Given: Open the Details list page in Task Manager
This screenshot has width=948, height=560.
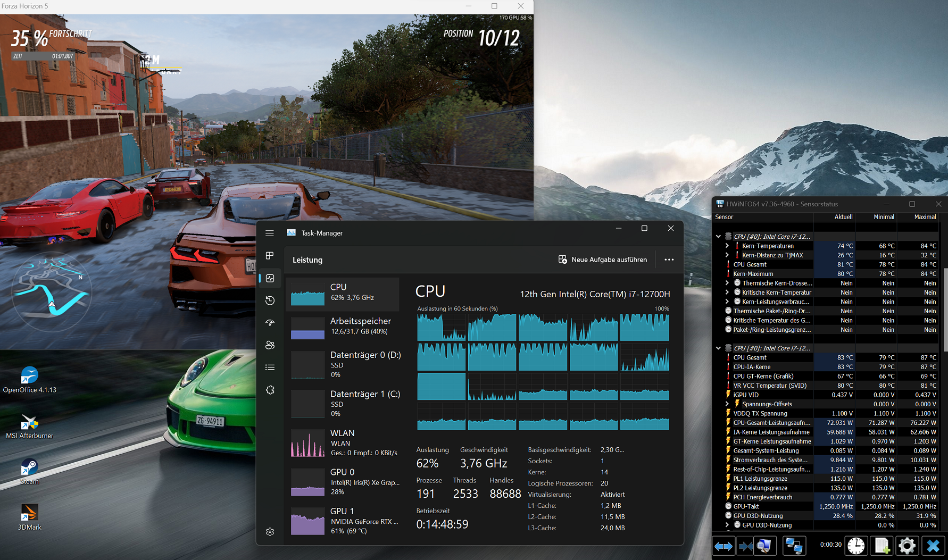Looking at the screenshot, I should 270,367.
